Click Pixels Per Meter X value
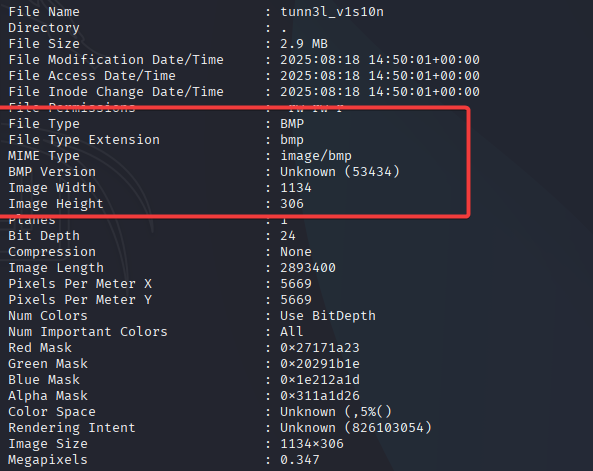Image resolution: width=593 pixels, height=471 pixels. point(296,284)
